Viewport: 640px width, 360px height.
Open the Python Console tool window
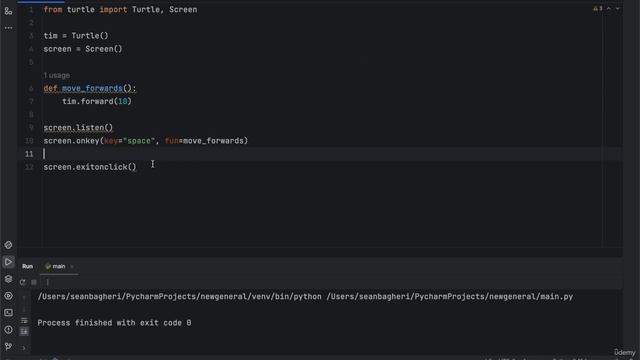[8, 245]
